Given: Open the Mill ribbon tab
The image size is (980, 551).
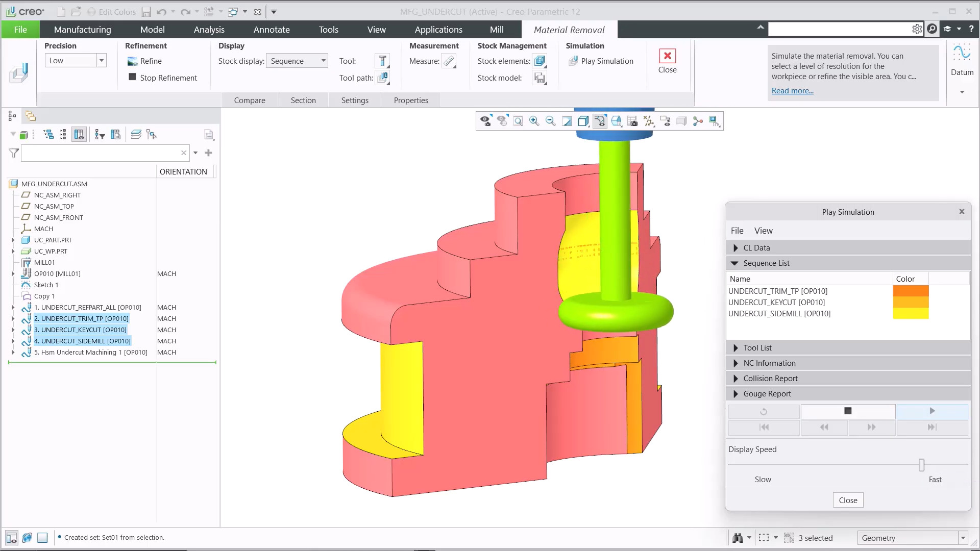Looking at the screenshot, I should (x=497, y=30).
